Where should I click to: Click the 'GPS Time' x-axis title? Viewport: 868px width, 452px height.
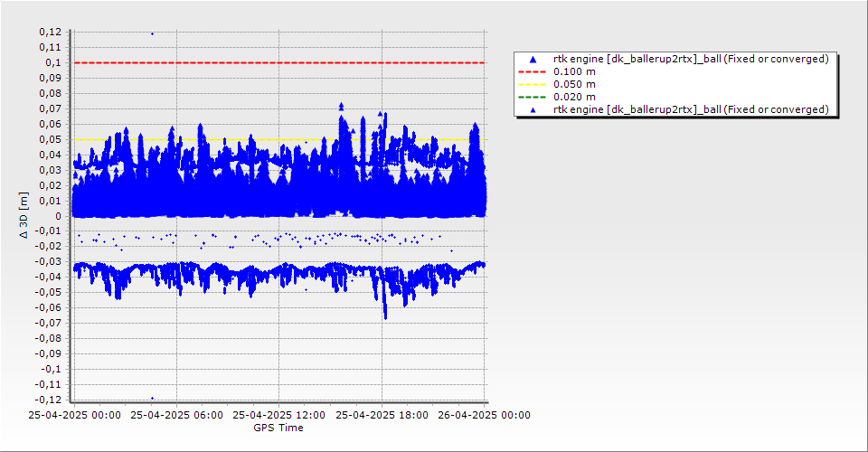tap(278, 428)
